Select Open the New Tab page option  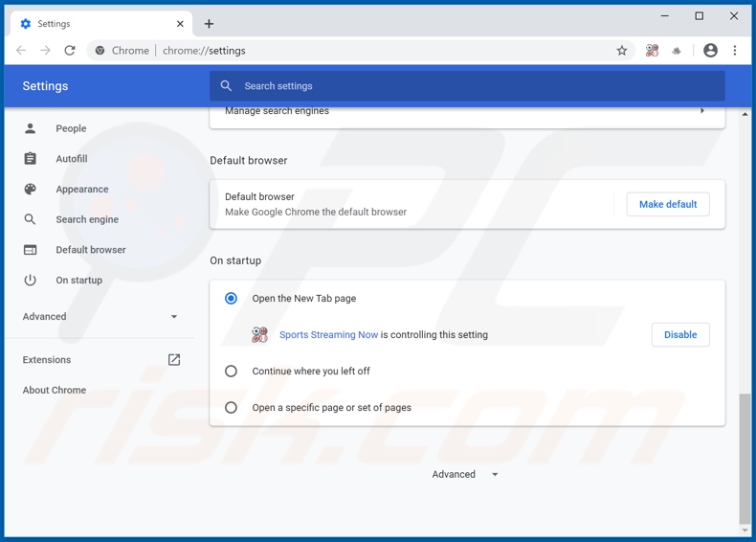click(231, 298)
